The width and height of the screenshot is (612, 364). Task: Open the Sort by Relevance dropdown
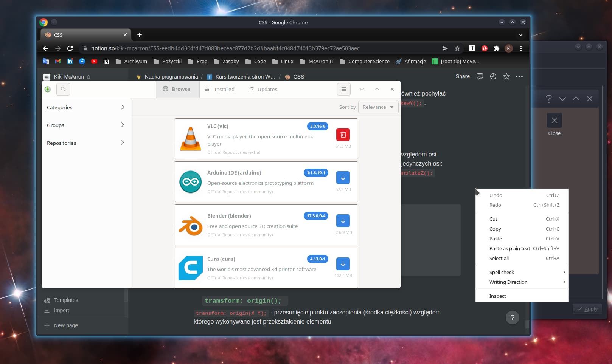tap(378, 107)
